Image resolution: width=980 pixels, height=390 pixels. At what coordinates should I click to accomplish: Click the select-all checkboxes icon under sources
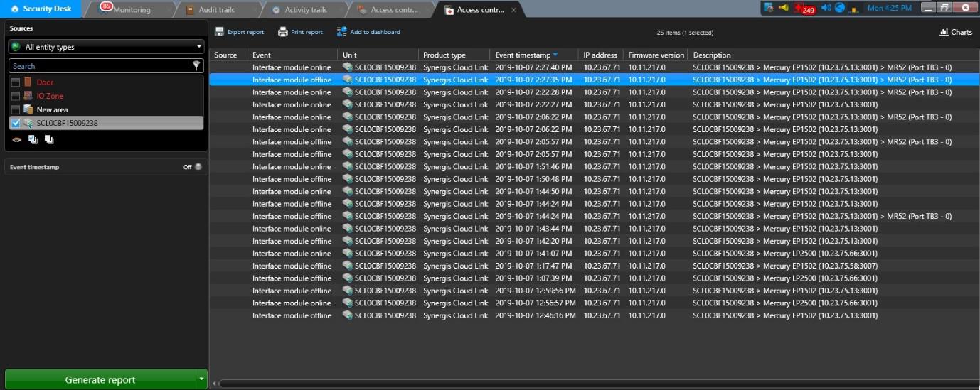33,140
